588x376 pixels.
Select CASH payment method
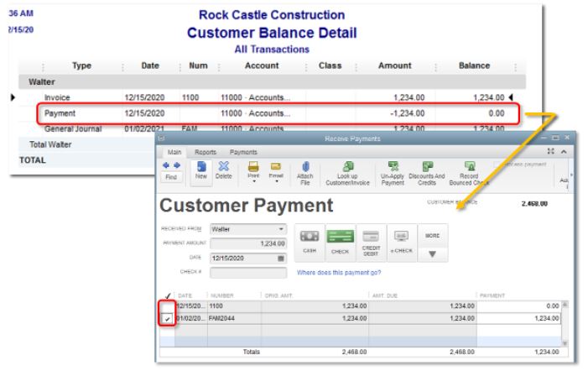click(x=310, y=243)
